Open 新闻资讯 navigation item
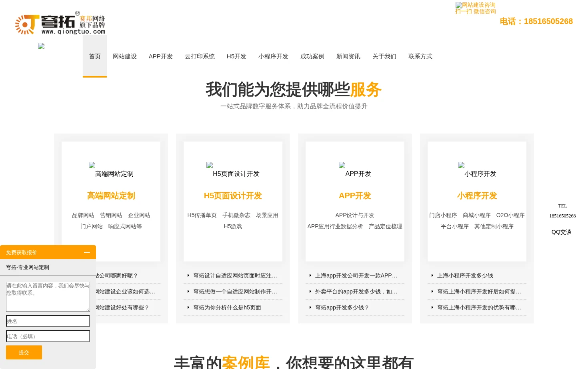588x369 pixels. [348, 56]
